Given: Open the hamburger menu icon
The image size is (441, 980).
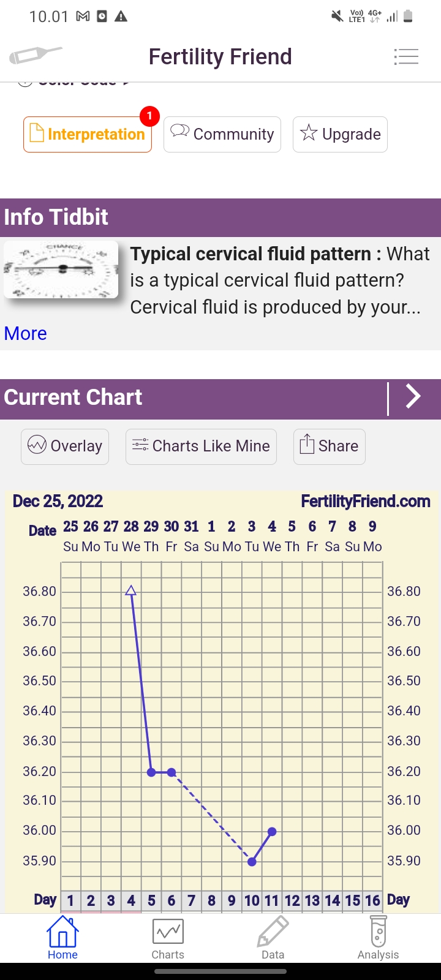Looking at the screenshot, I should click(406, 57).
